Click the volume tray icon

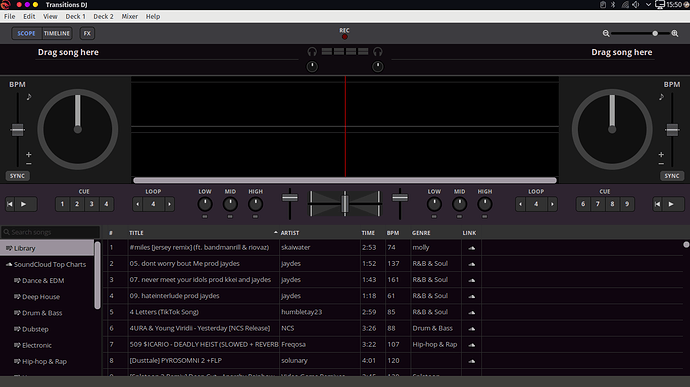(x=636, y=5)
